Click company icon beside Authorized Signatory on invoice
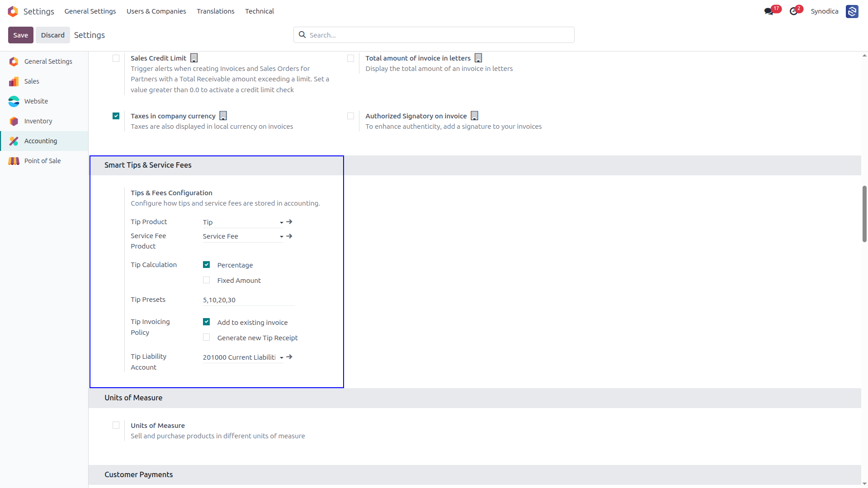 474,116
